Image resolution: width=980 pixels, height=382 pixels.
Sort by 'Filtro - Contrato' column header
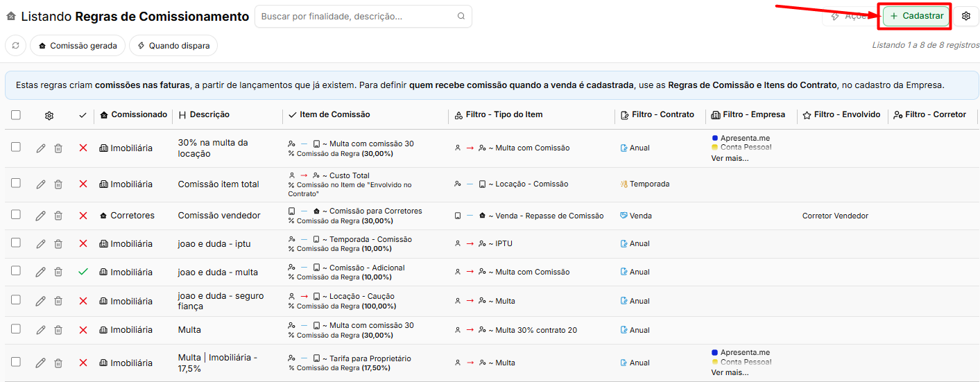[657, 115]
